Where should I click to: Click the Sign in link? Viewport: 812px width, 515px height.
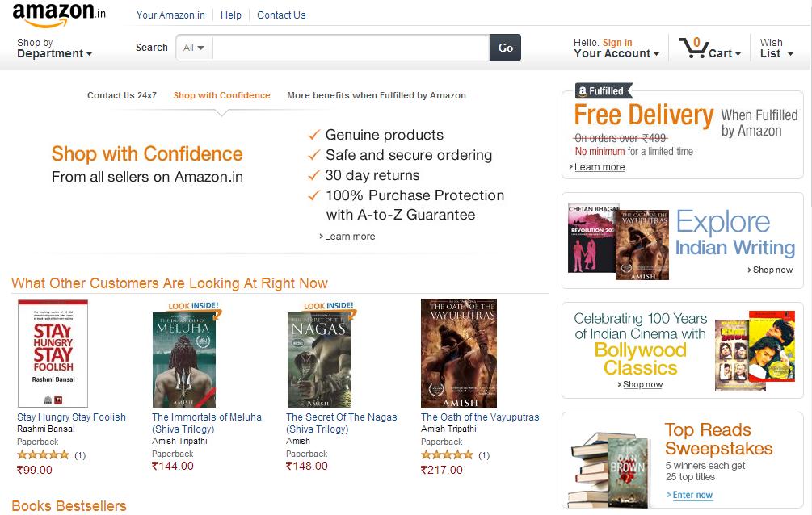[x=617, y=43]
